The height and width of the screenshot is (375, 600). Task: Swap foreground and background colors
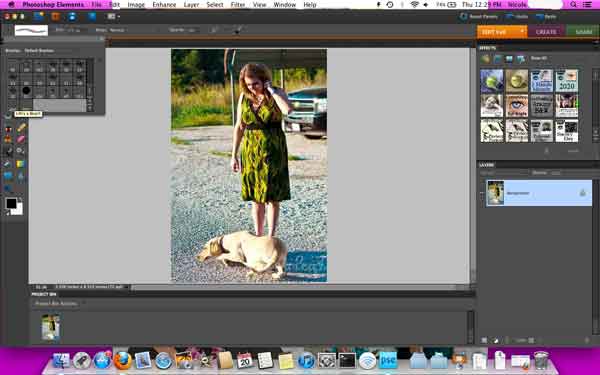[x=21, y=200]
